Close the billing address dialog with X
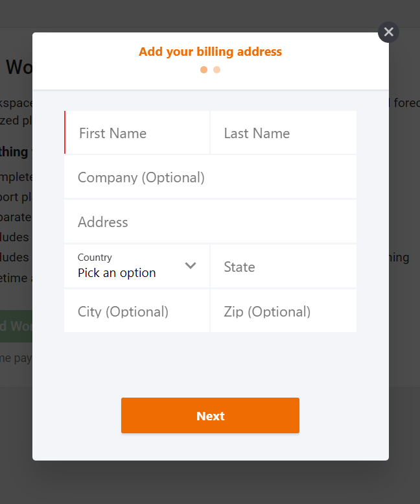 pyautogui.click(x=388, y=32)
